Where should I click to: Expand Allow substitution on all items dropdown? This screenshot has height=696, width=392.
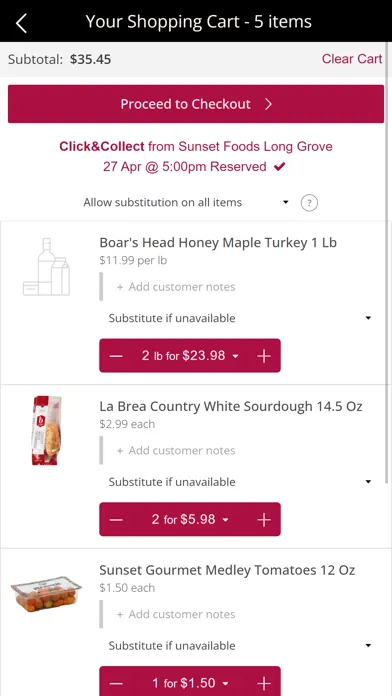tap(186, 202)
